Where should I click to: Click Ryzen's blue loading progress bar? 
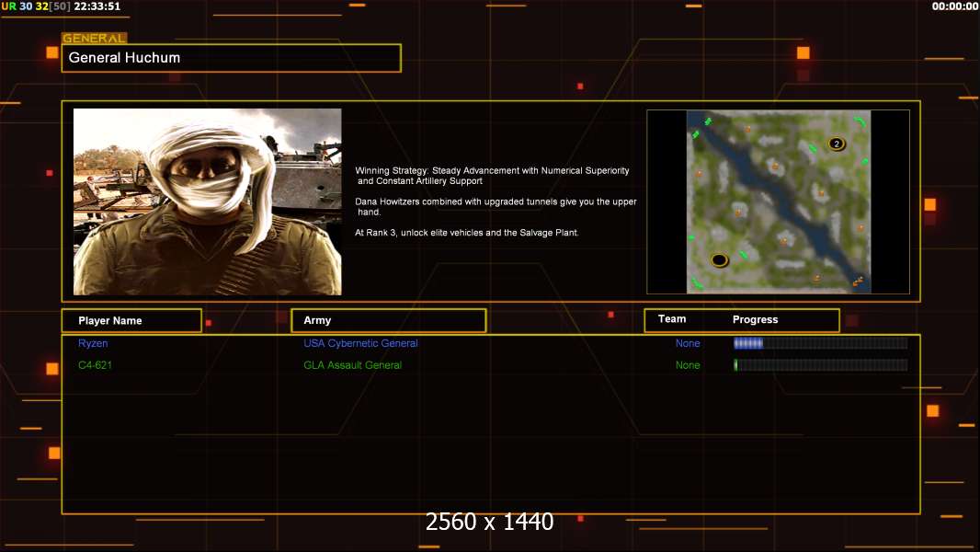[820, 343]
